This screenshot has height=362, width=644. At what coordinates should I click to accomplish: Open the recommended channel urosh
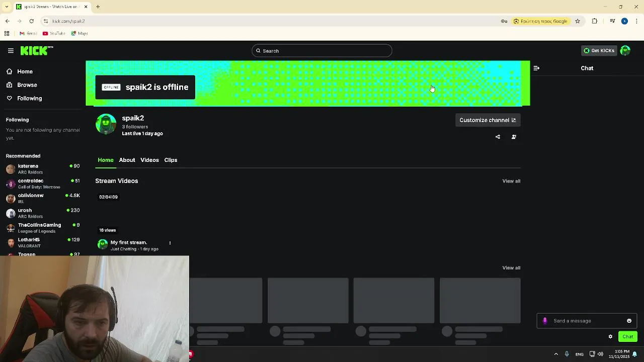[x=43, y=213]
